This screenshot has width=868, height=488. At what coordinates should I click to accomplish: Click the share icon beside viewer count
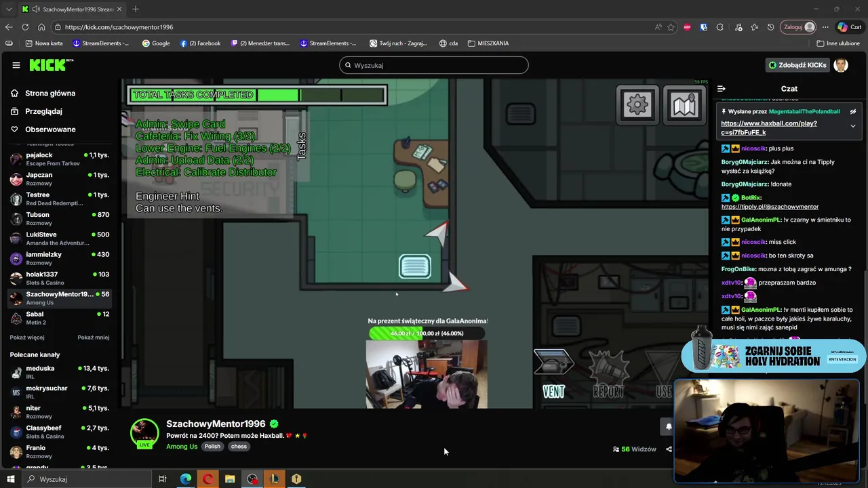(669, 449)
